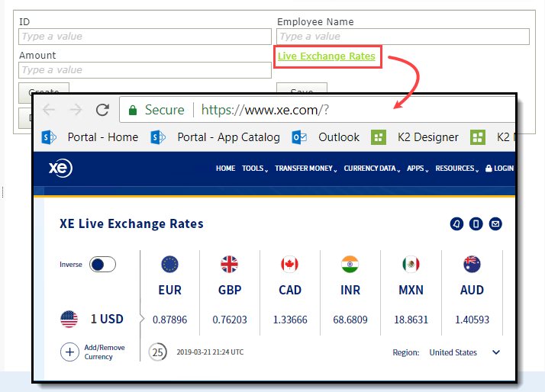
Task: Click the browser back arrow
Action: click(x=49, y=110)
